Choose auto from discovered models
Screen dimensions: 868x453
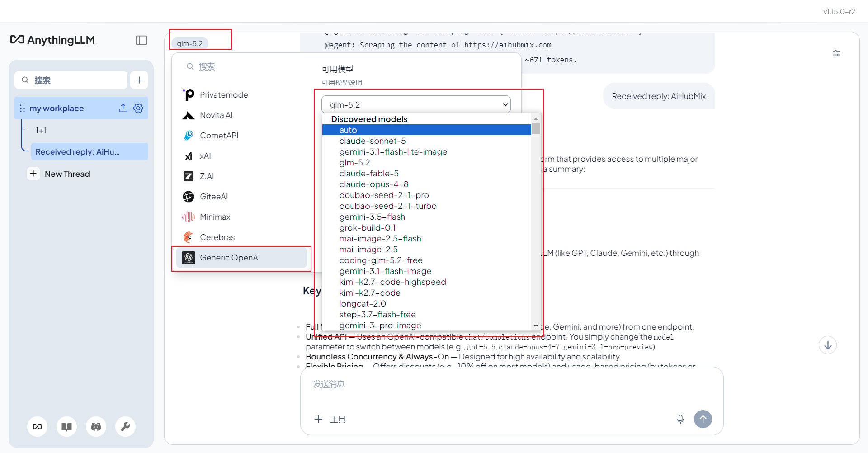tap(427, 130)
